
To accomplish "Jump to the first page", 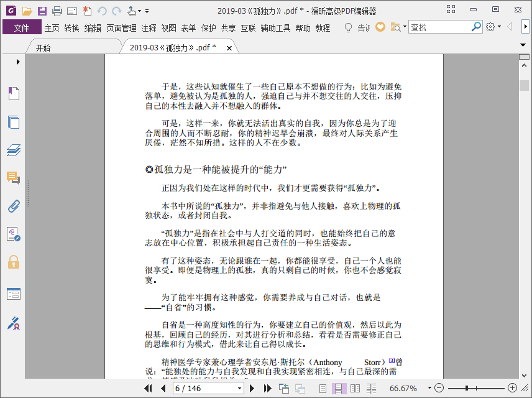I will pos(149,388).
